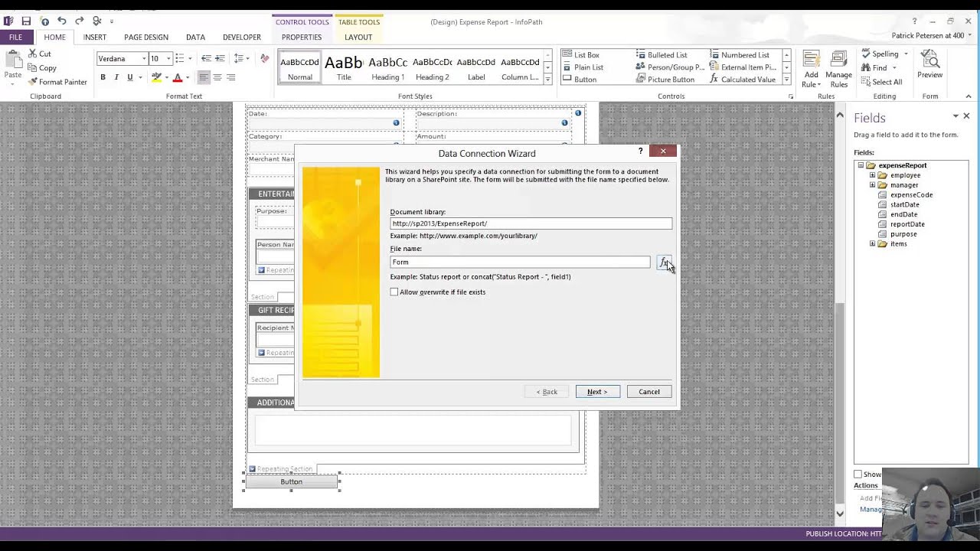Apply Bold formatting from the ribbon
The image size is (980, 551).
coord(103,77)
